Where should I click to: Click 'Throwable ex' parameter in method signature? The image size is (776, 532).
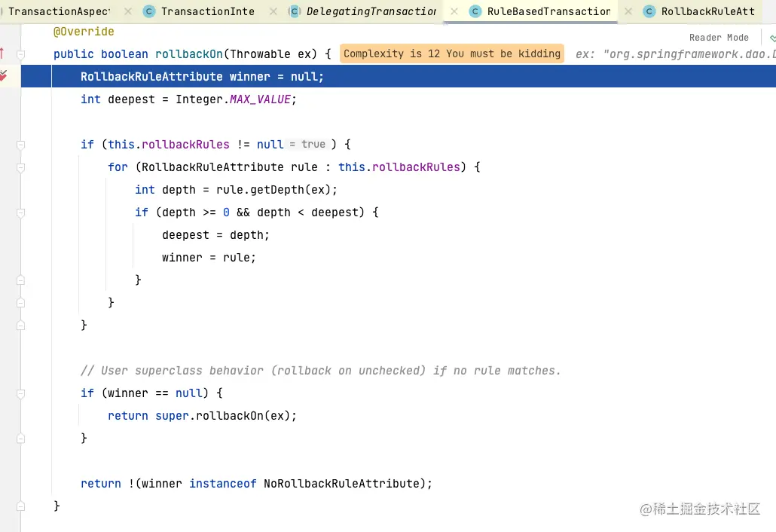273,54
